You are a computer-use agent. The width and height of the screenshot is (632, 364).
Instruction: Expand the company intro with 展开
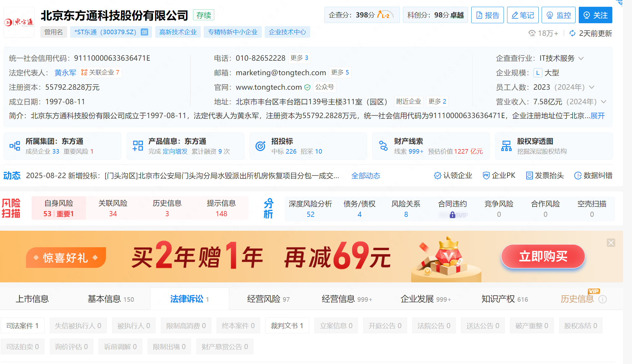pyautogui.click(x=597, y=116)
